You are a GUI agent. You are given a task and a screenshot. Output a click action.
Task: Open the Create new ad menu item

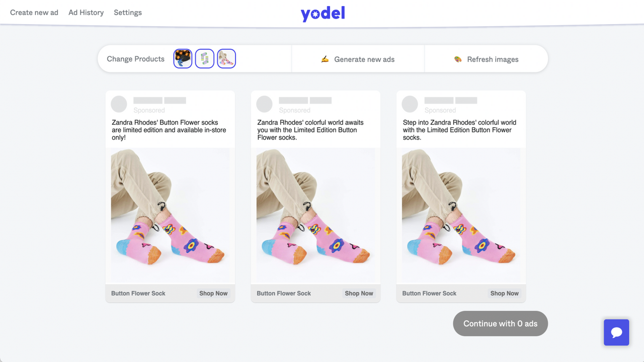34,12
